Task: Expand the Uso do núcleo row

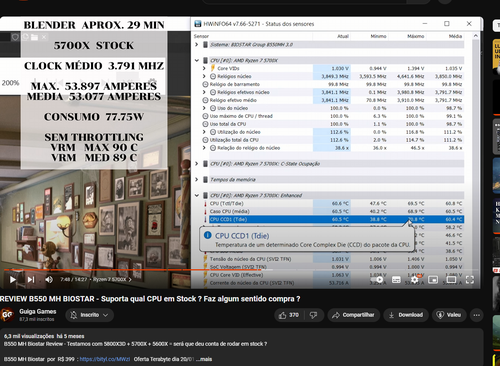Action: (204, 108)
